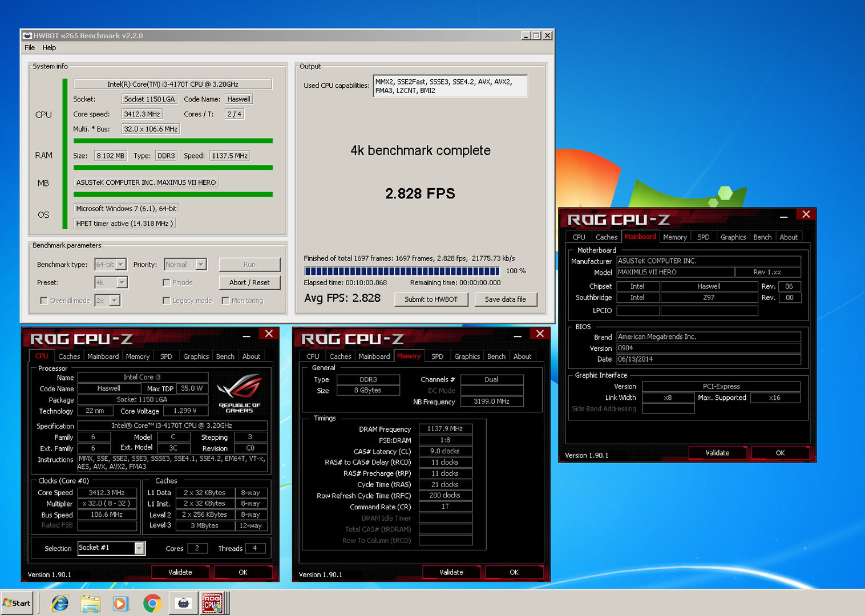Viewport: 865px width, 616px height.
Task: Open About tab in CPU window
Action: [x=251, y=356]
